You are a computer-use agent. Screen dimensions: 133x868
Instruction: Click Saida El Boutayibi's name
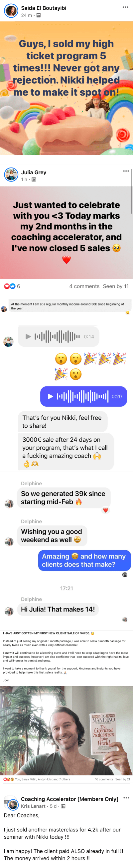(x=44, y=8)
